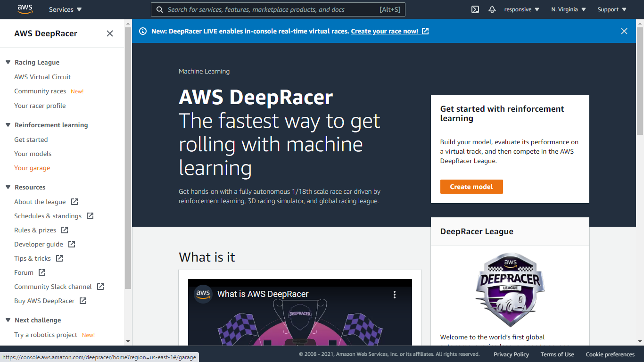The image size is (644, 362).
Task: Click external link icon beside Developer guide
Action: point(72,244)
